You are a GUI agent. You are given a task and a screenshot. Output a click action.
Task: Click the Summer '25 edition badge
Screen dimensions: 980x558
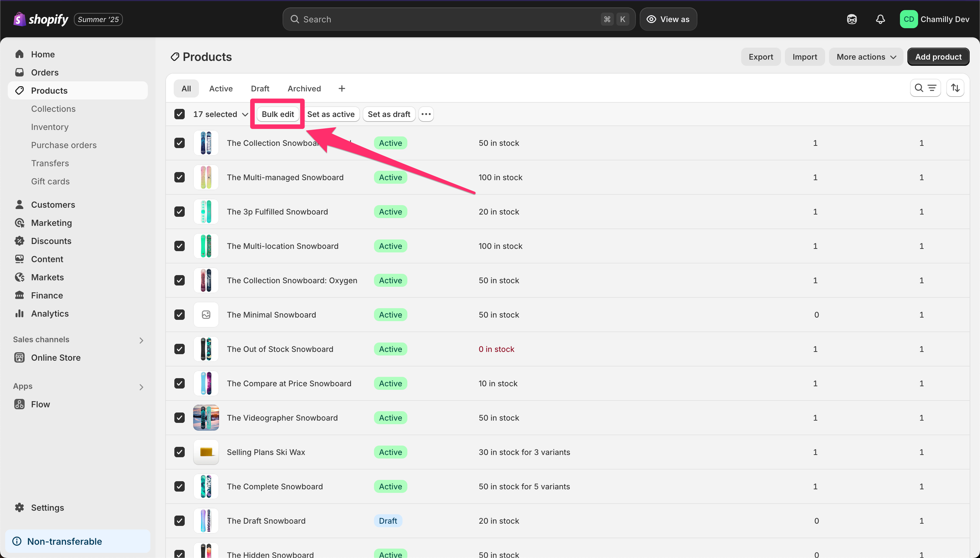click(98, 19)
